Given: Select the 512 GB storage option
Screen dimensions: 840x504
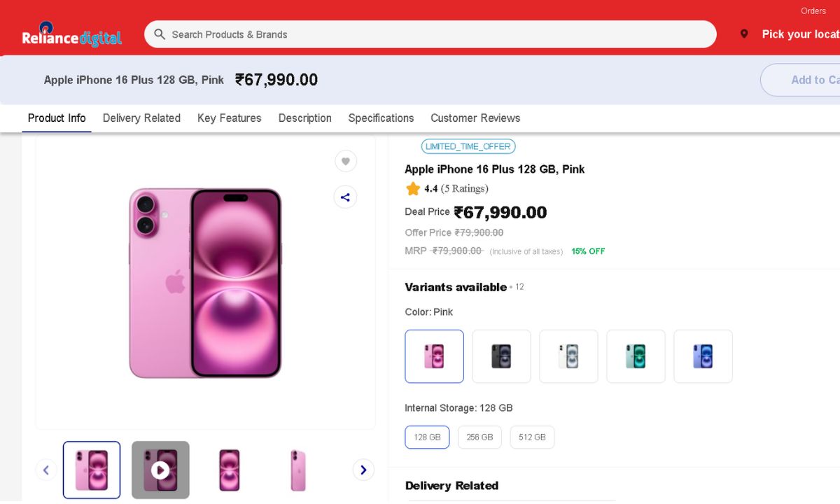Looking at the screenshot, I should [x=532, y=437].
